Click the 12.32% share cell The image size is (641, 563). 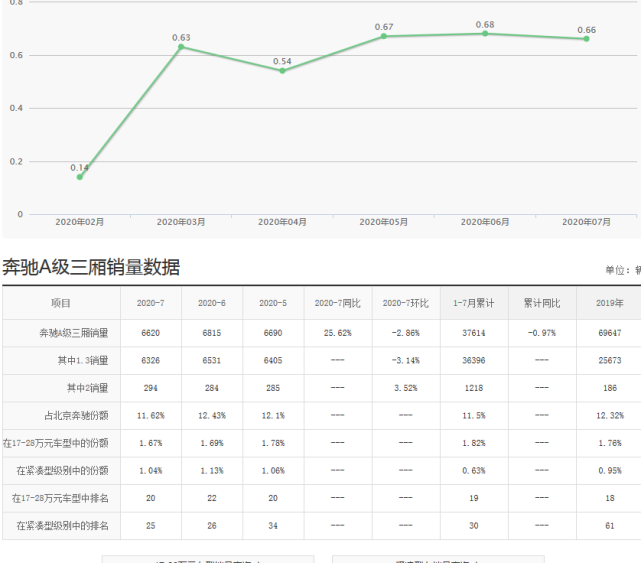coord(610,415)
